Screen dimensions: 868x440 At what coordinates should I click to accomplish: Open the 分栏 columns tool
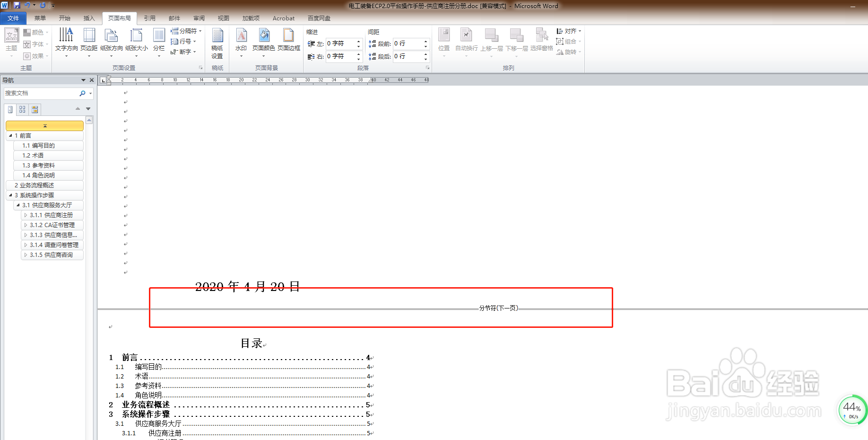[x=159, y=42]
